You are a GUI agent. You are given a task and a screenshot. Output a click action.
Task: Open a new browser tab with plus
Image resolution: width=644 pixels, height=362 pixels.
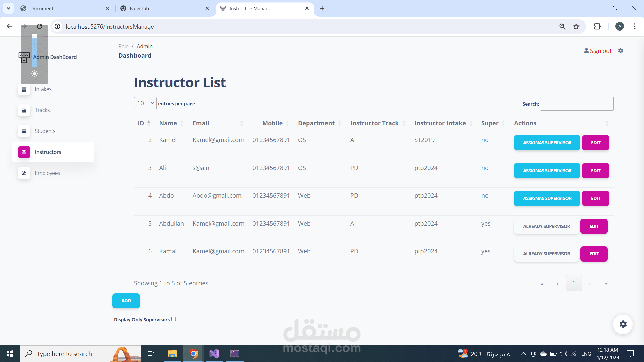tap(322, 8)
